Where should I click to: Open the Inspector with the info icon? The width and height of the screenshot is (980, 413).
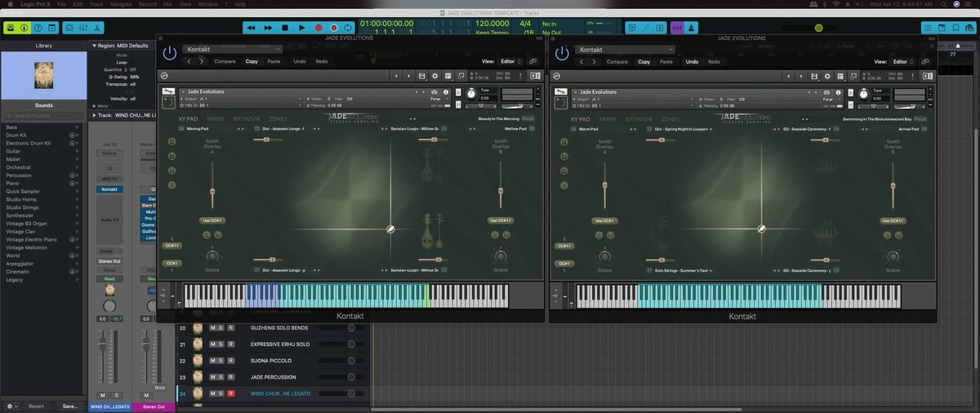pyautogui.click(x=24, y=28)
